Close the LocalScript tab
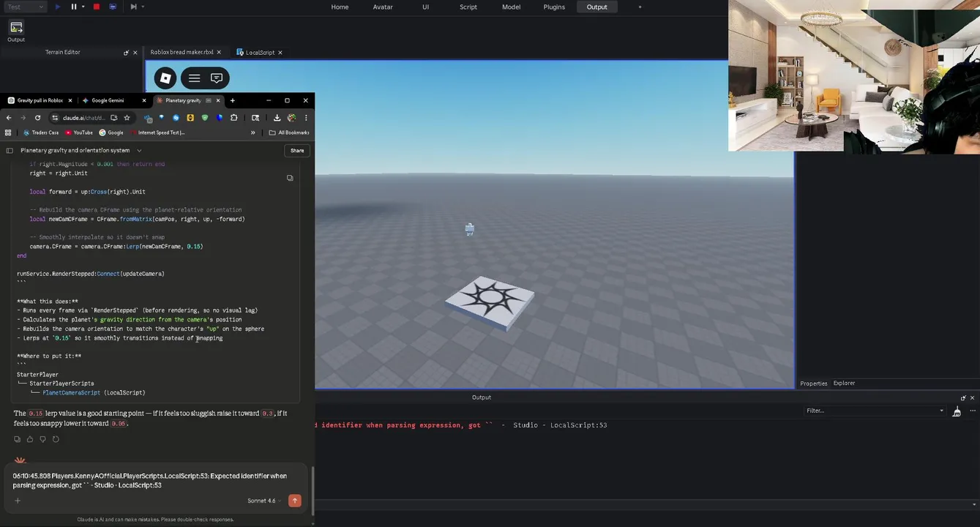Image resolution: width=980 pixels, height=527 pixels. click(x=280, y=52)
